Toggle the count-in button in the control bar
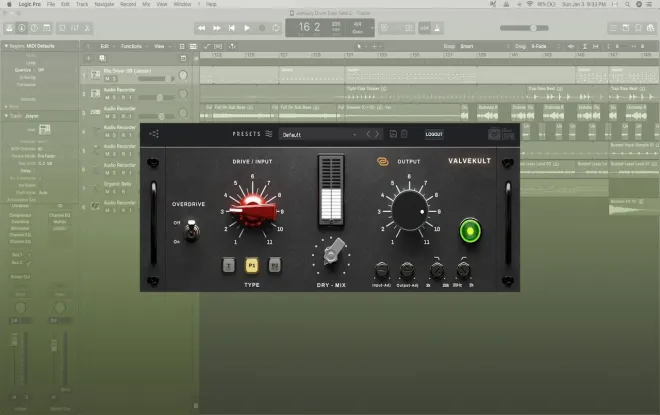This screenshot has width=660, height=415. click(424, 28)
